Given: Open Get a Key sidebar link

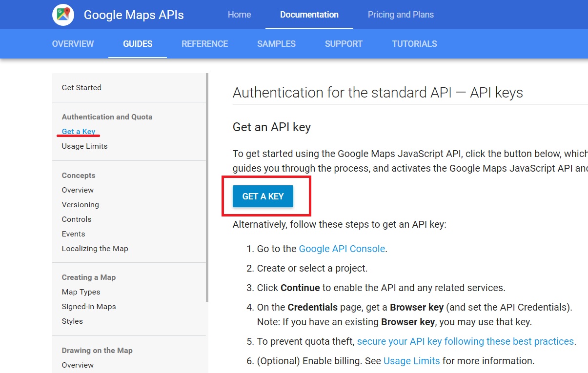Looking at the screenshot, I should coord(79,132).
